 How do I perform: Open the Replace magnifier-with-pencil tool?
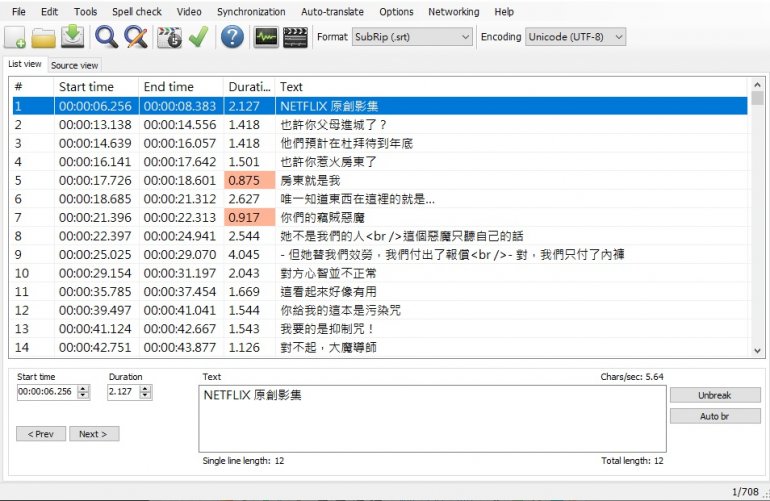point(136,37)
